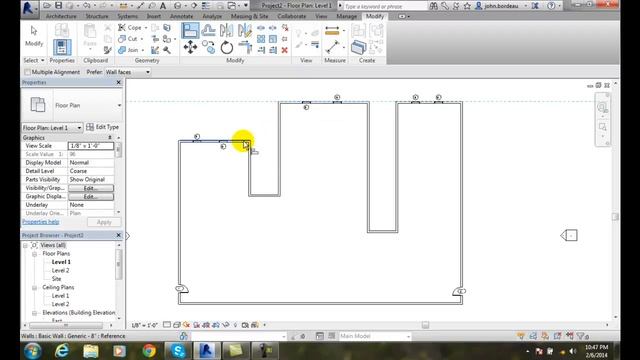
Task: Click the Select Links status bar icon
Action: click(x=521, y=336)
